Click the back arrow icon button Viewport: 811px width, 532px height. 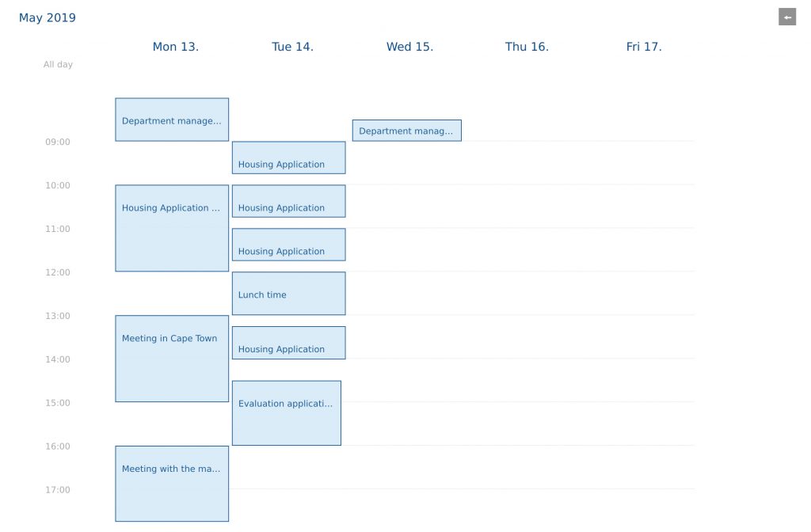[786, 17]
